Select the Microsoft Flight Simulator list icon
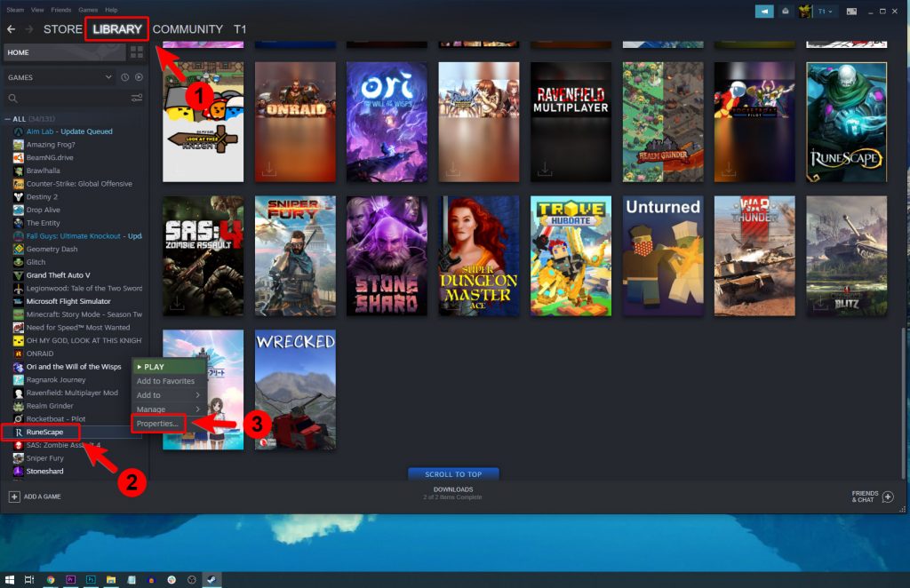Image resolution: width=910 pixels, height=588 pixels. [x=19, y=301]
